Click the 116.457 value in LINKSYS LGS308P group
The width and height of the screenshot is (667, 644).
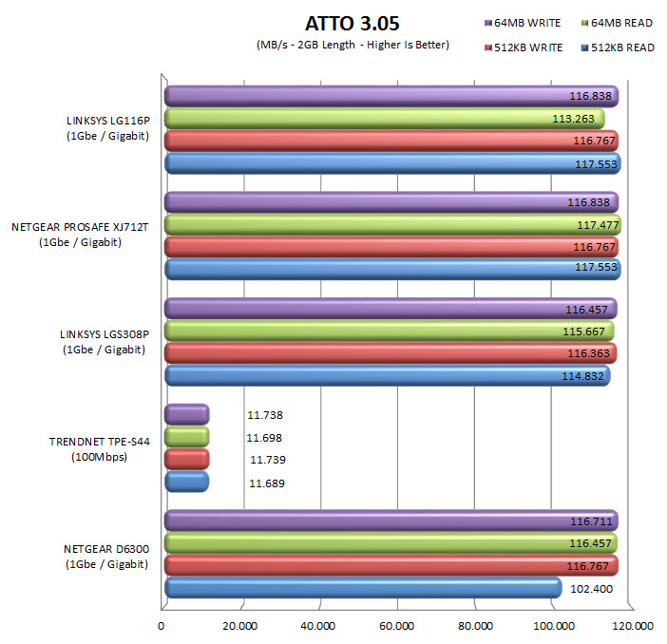click(x=586, y=310)
